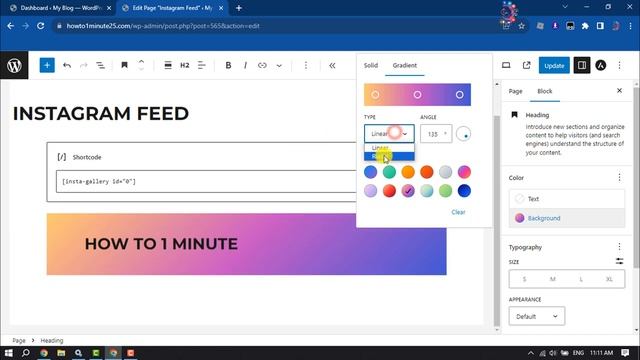Select the left gradient control point

click(375, 95)
